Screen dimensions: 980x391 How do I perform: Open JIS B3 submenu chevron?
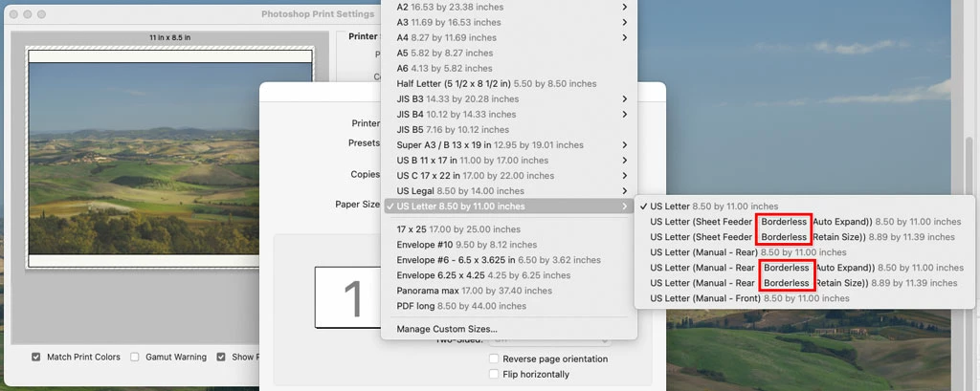coord(625,98)
